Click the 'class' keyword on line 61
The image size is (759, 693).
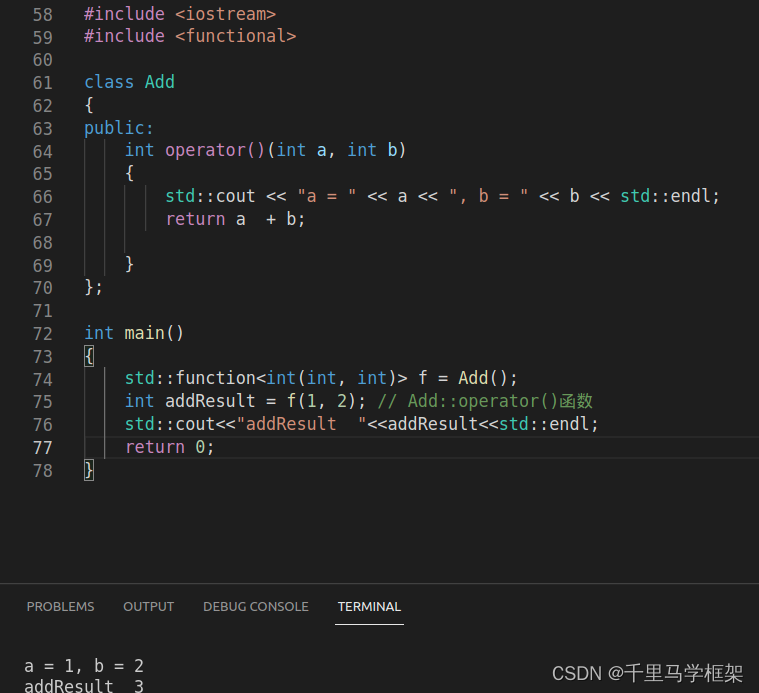point(109,82)
